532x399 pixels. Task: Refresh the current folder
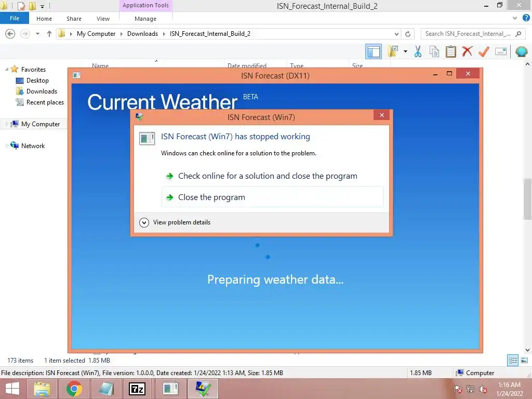tap(408, 34)
